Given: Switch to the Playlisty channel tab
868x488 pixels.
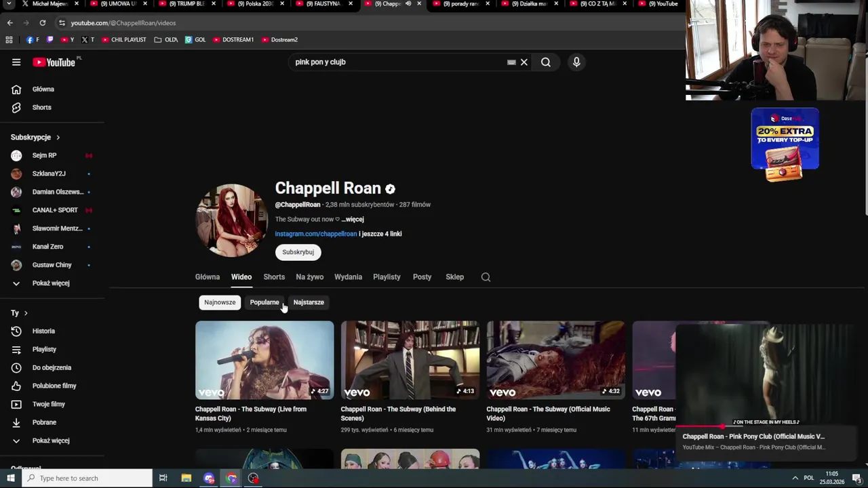Looking at the screenshot, I should coord(387,277).
